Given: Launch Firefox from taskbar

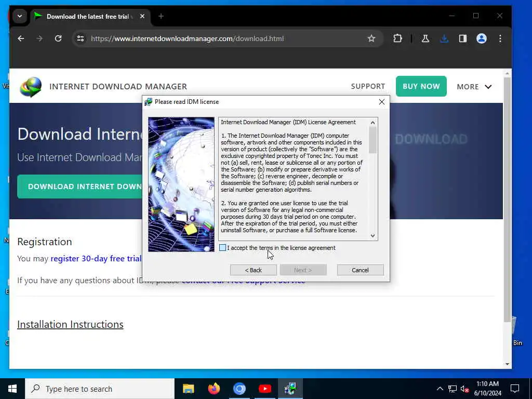Looking at the screenshot, I should [x=214, y=389].
